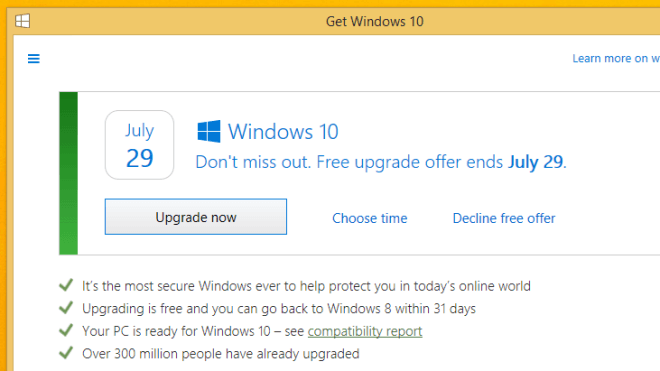This screenshot has height=371, width=660.
Task: Click checkmark beside 300 million people line
Action: 66,352
